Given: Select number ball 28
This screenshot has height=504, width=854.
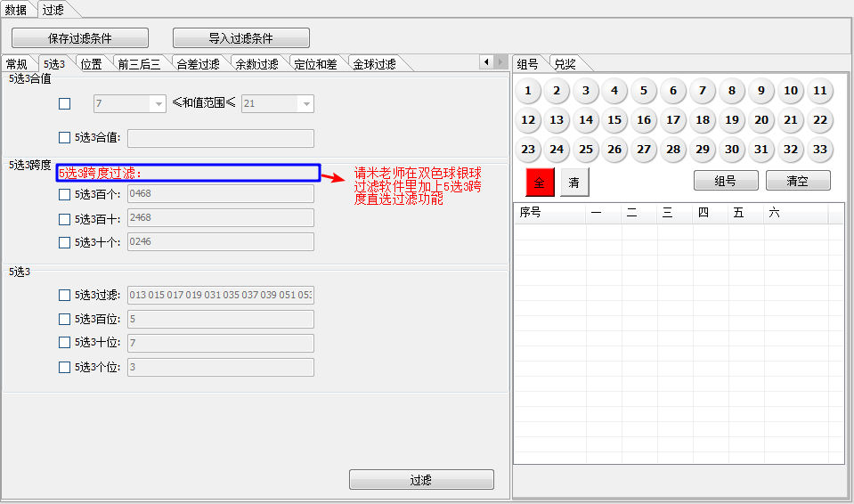Looking at the screenshot, I should (x=673, y=150).
